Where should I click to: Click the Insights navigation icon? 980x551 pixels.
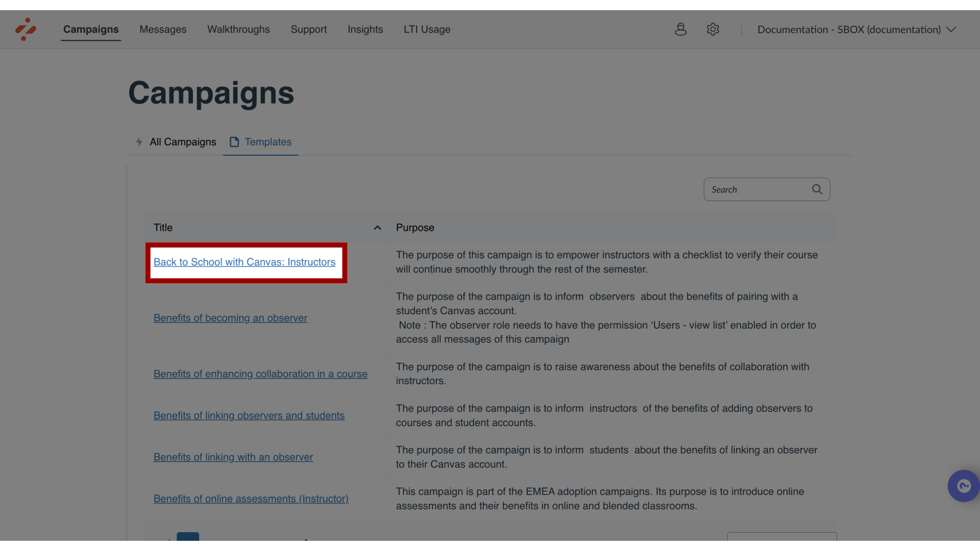point(365,30)
